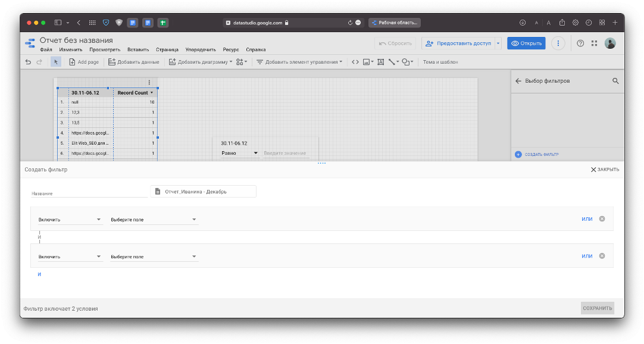Click the undo arrow icon
The width and height of the screenshot is (644, 344).
pyautogui.click(x=28, y=62)
